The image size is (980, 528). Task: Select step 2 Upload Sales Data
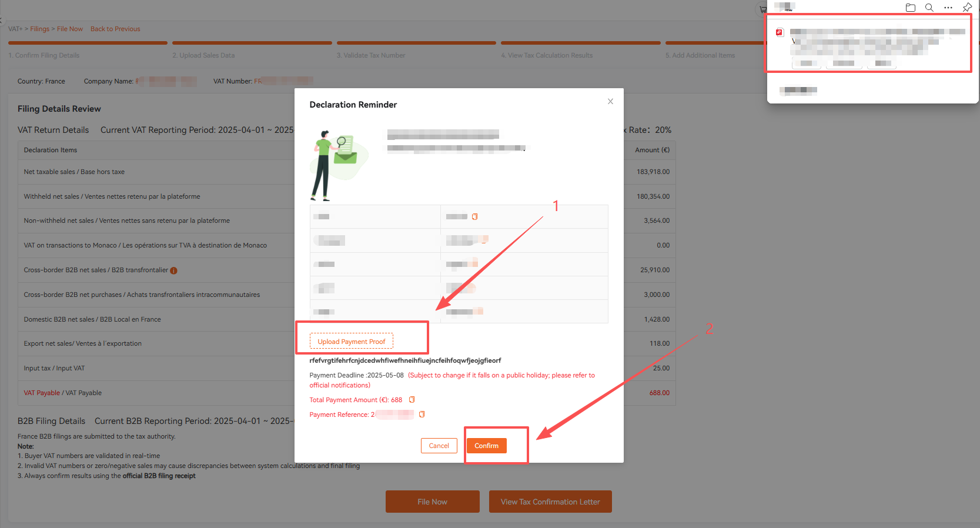(203, 55)
